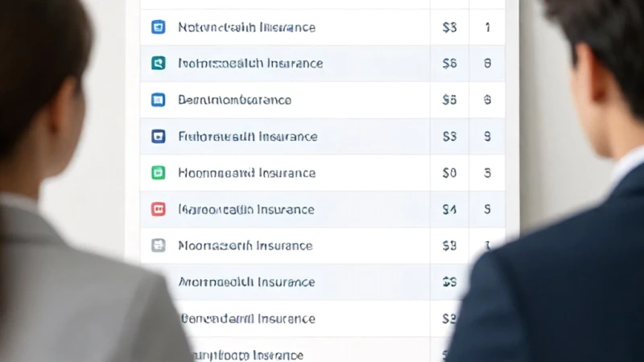644x362 pixels.
Task: Select the red icon beside the $4 price
Action: [158, 209]
